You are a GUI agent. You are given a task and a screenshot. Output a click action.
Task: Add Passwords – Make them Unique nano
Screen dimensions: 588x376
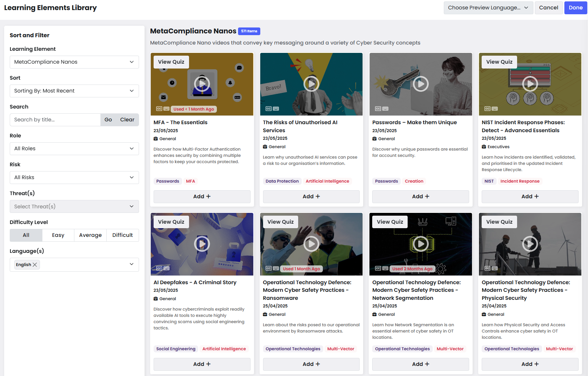(x=421, y=197)
